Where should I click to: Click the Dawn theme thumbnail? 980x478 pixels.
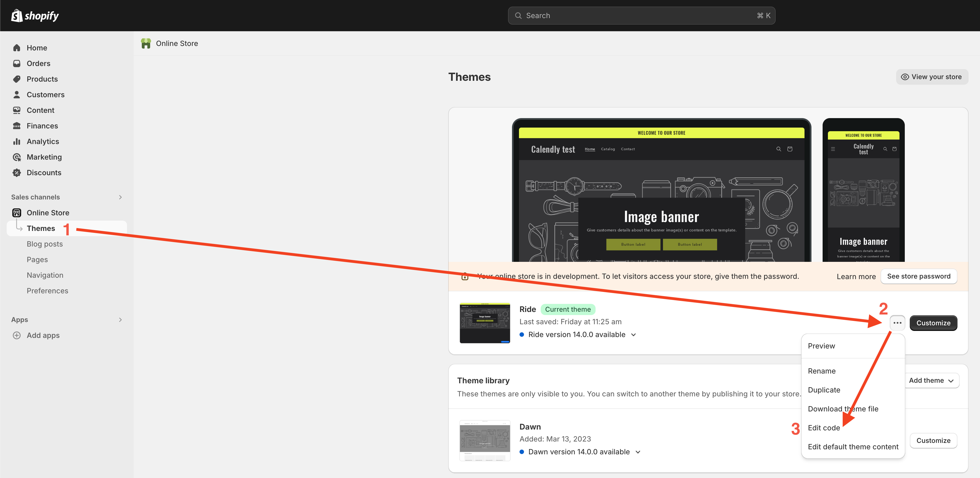[485, 440]
